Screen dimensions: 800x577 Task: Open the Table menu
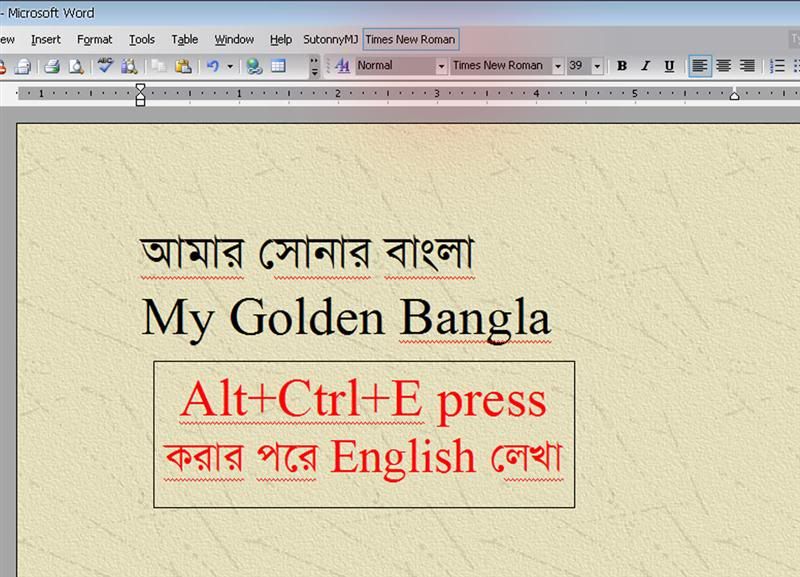pyautogui.click(x=184, y=39)
